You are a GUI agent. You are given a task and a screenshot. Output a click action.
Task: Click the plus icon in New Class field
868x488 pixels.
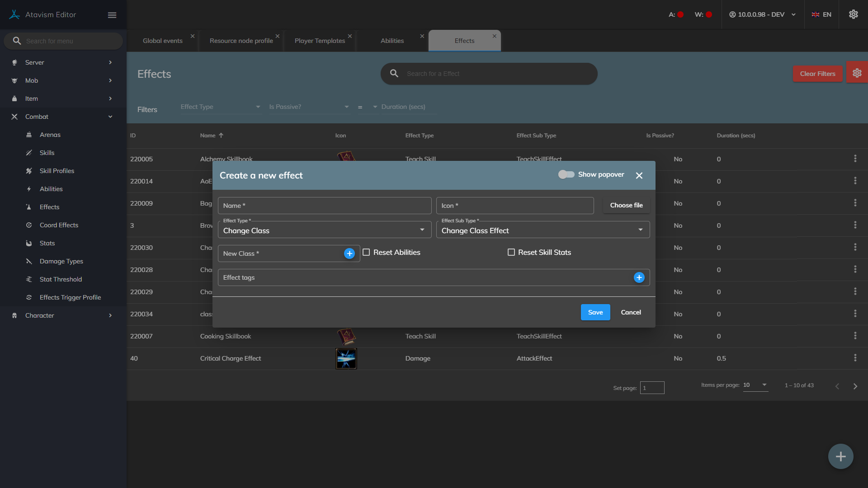pyautogui.click(x=349, y=253)
